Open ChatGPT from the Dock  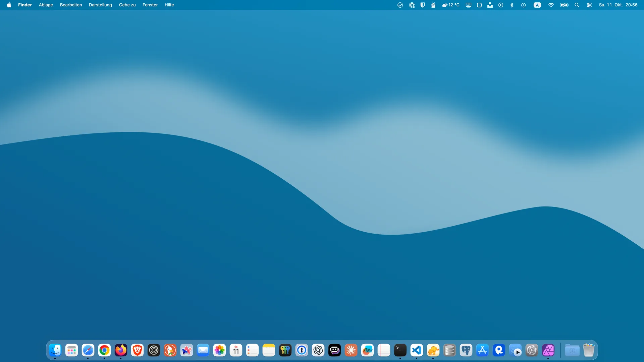[318, 350]
